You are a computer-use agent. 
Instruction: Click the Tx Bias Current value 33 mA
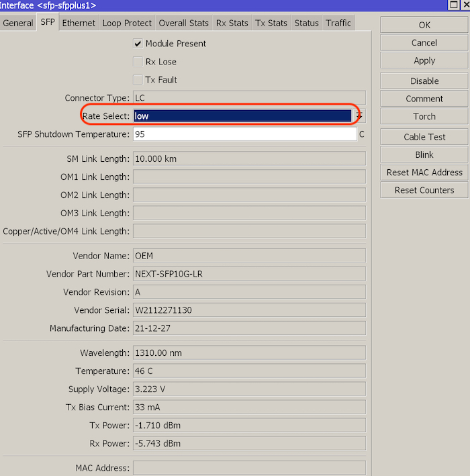pos(249,407)
